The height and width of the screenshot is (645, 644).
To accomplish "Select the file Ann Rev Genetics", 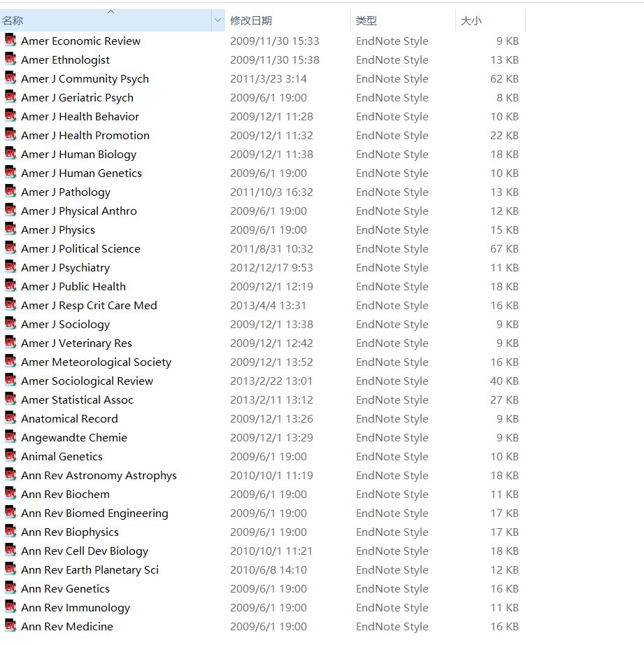I will (x=66, y=588).
